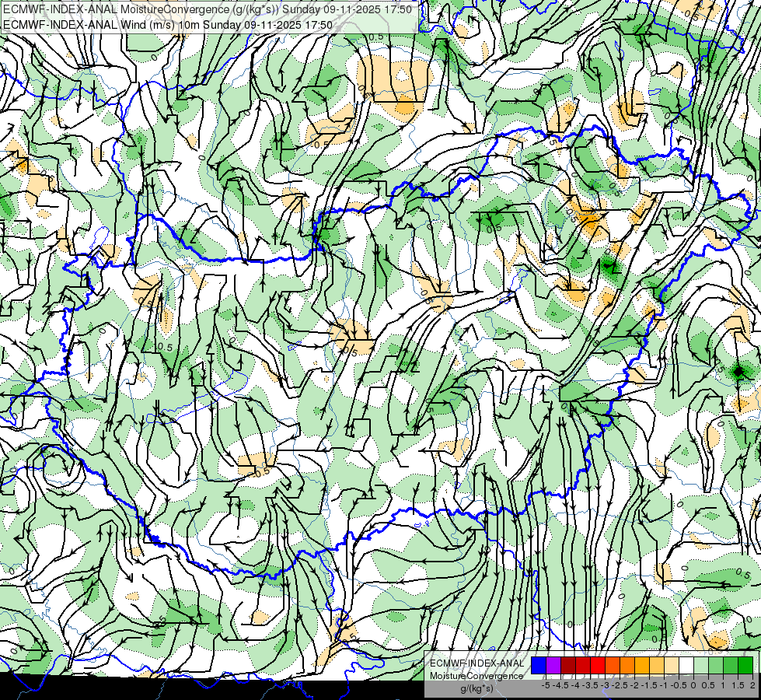
Task: Choose the orange swatch between -2.5 and -2
Action: [x=627, y=665]
